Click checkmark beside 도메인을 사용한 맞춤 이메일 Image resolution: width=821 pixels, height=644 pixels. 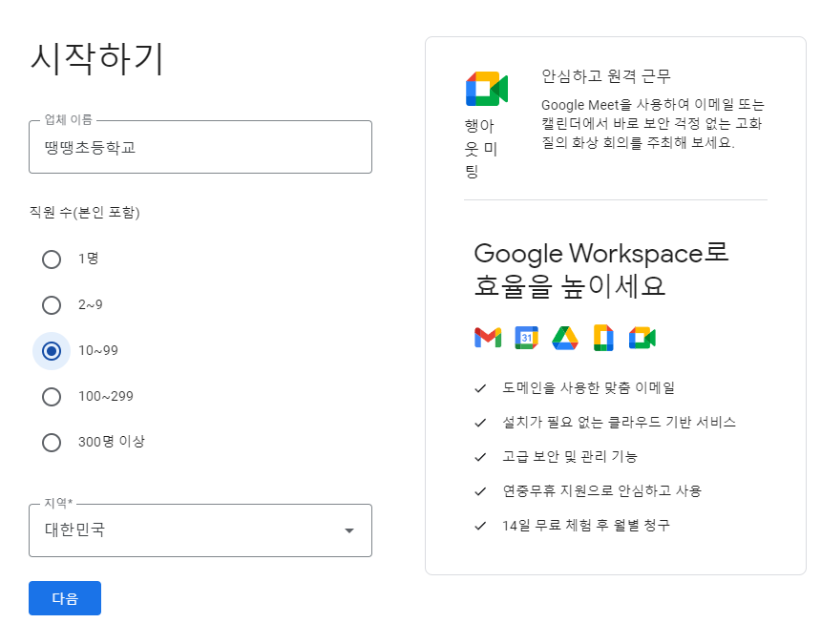(x=480, y=388)
